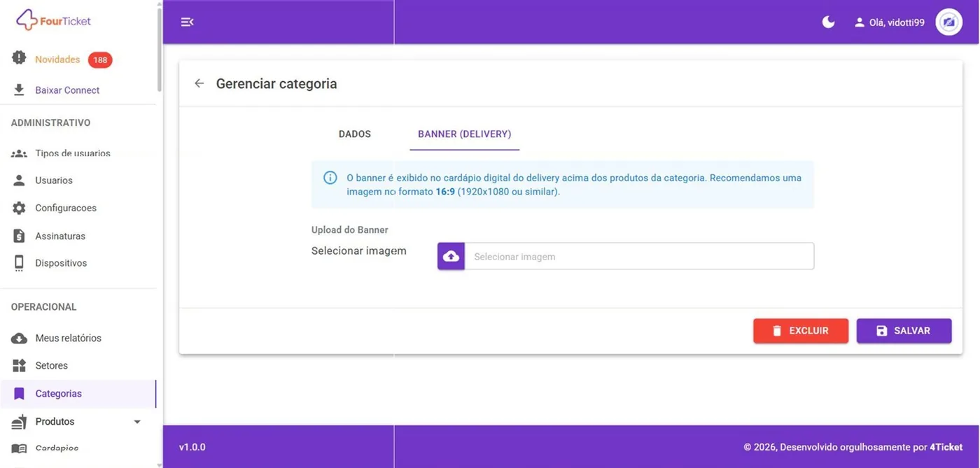The width and height of the screenshot is (980, 468).
Task: Click the red EXCLUIR button
Action: click(x=801, y=331)
